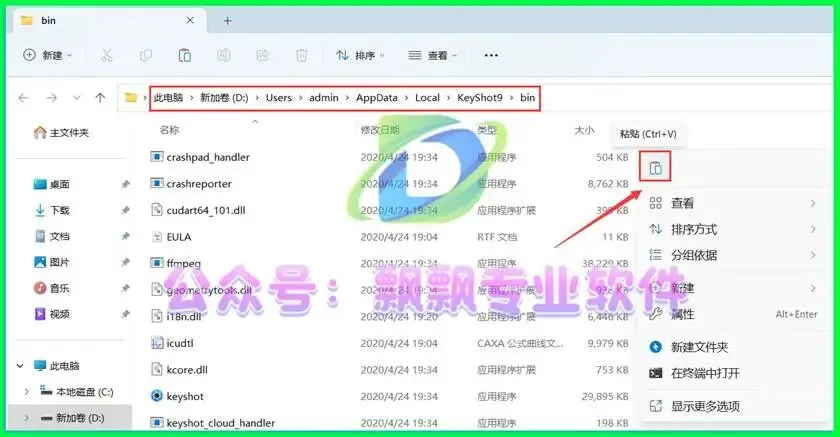Select 本地磁盘 (C:) in the sidebar
Image resolution: width=840 pixels, height=437 pixels.
(x=77, y=392)
